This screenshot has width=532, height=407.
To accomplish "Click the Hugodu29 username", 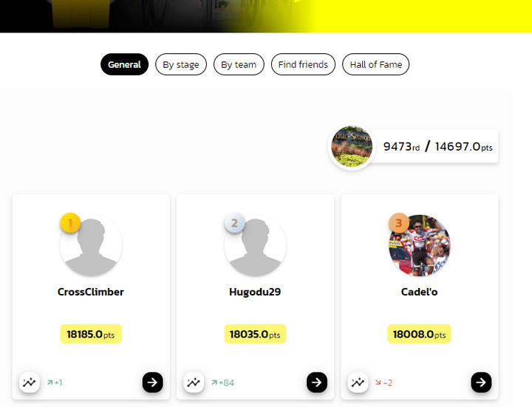I will [255, 292].
